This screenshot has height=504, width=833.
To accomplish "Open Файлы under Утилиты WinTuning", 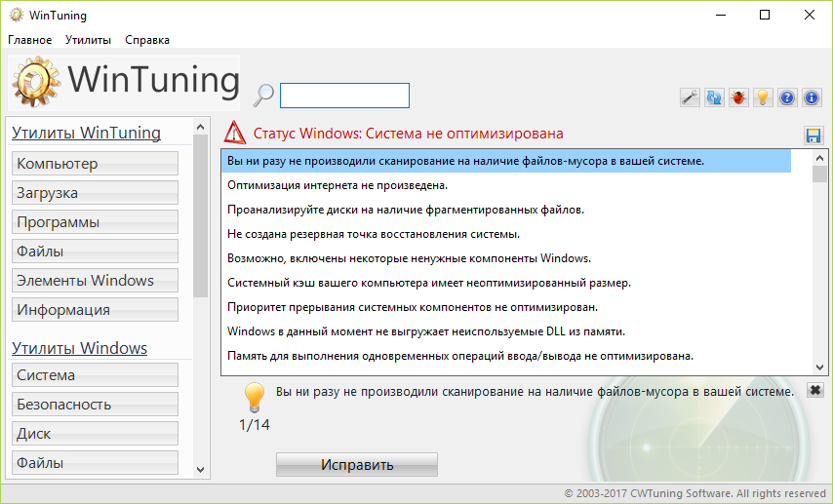I will coord(95,252).
